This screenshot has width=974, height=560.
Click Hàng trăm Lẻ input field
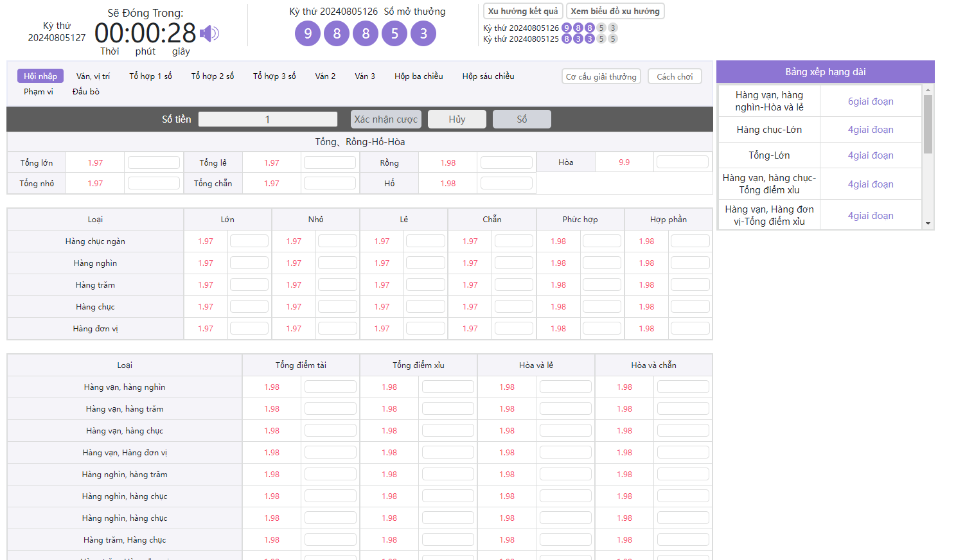(425, 284)
